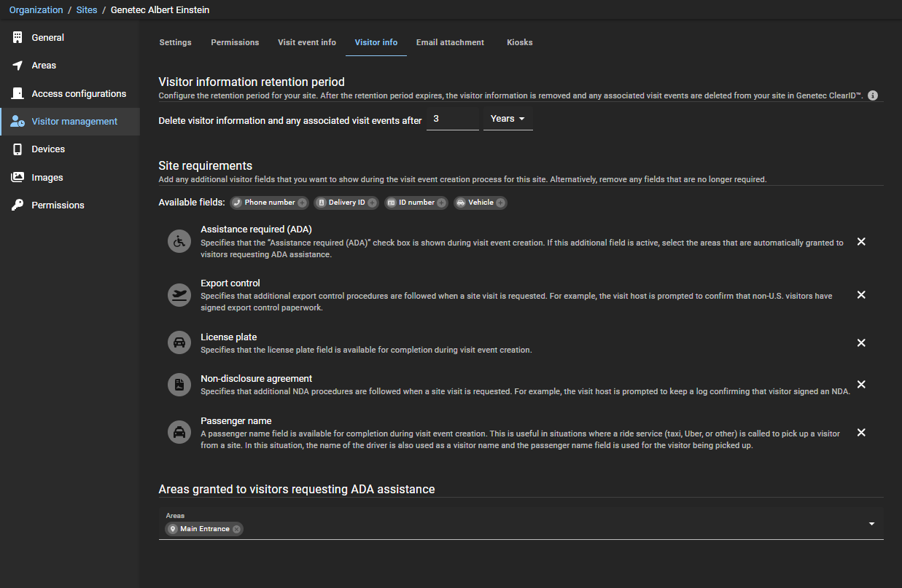Expand the Areas selection dropdown
Image resolution: width=902 pixels, height=588 pixels.
(x=871, y=523)
